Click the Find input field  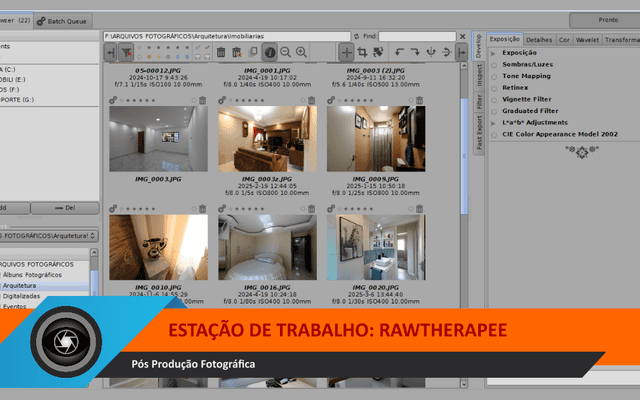click(417, 36)
